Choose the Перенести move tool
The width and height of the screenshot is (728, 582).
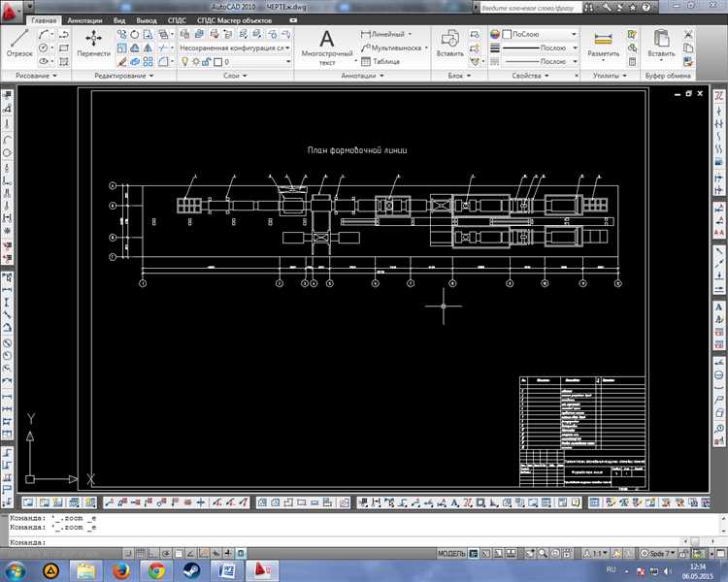[93, 43]
